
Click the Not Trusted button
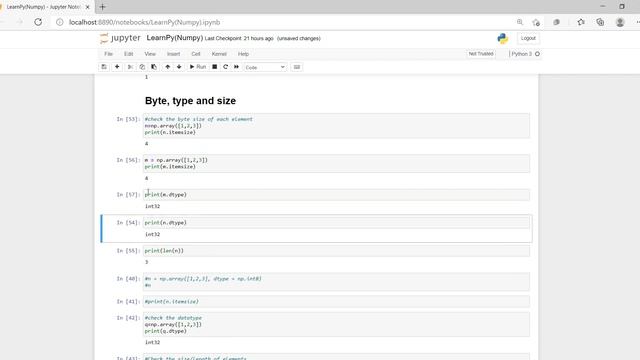coord(481,54)
